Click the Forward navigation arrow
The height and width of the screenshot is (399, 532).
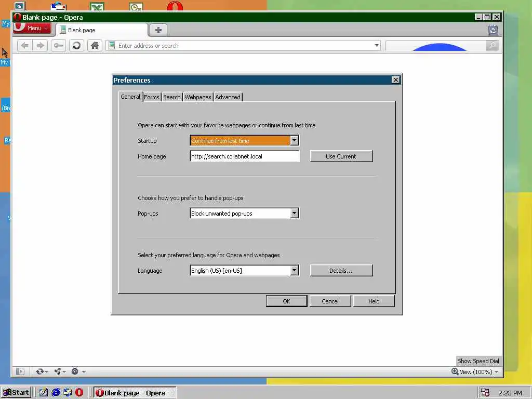pyautogui.click(x=40, y=46)
